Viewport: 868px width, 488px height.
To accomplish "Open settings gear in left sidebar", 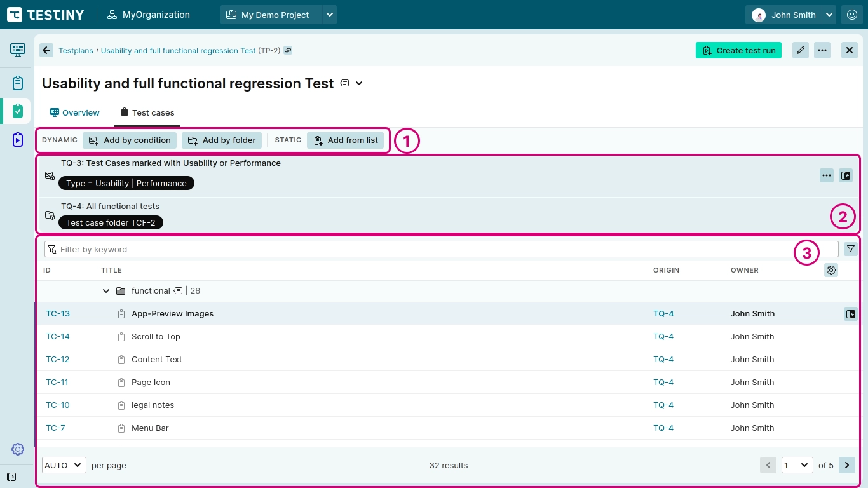I will pos(18,449).
